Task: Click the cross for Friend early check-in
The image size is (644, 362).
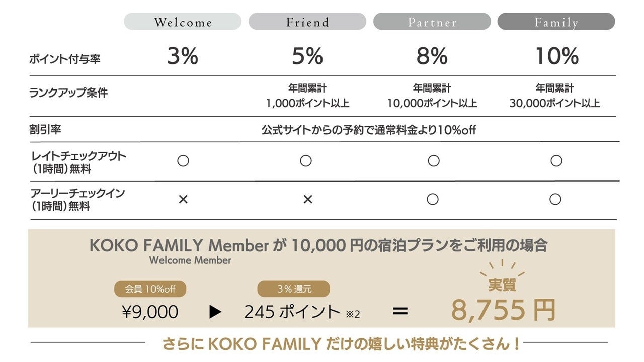Action: [307, 200]
